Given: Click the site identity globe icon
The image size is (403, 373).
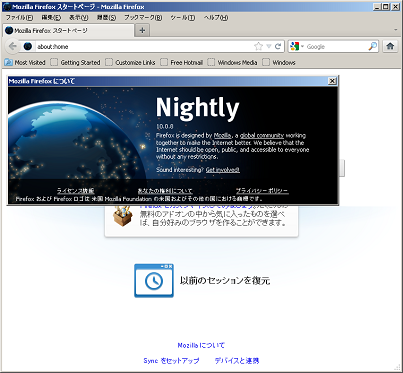Looking at the screenshot, I should point(28,46).
